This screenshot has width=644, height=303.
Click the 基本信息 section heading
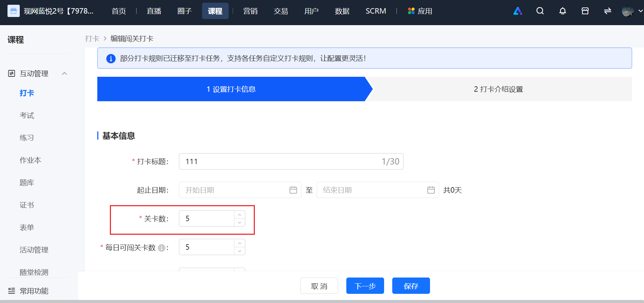119,136
